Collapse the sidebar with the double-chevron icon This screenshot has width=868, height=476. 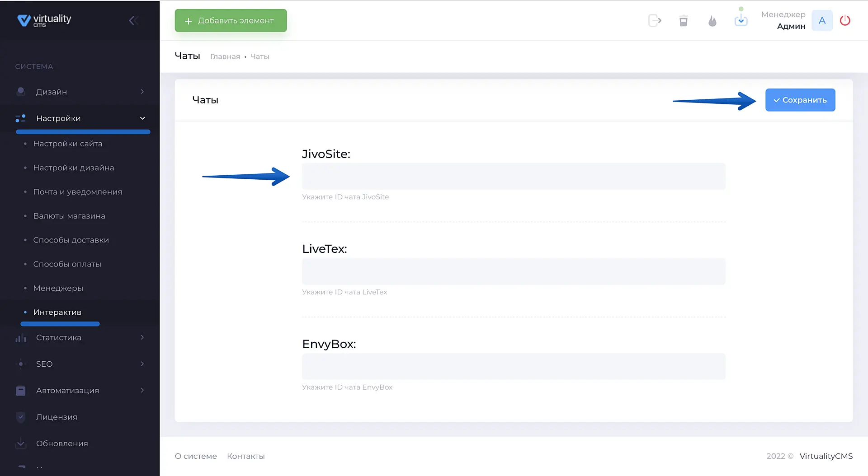click(133, 20)
